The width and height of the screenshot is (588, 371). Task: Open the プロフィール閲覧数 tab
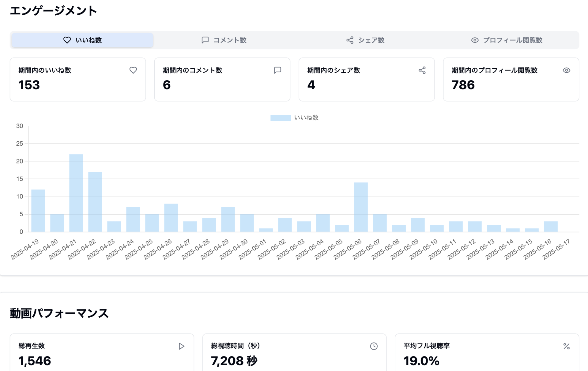click(507, 40)
